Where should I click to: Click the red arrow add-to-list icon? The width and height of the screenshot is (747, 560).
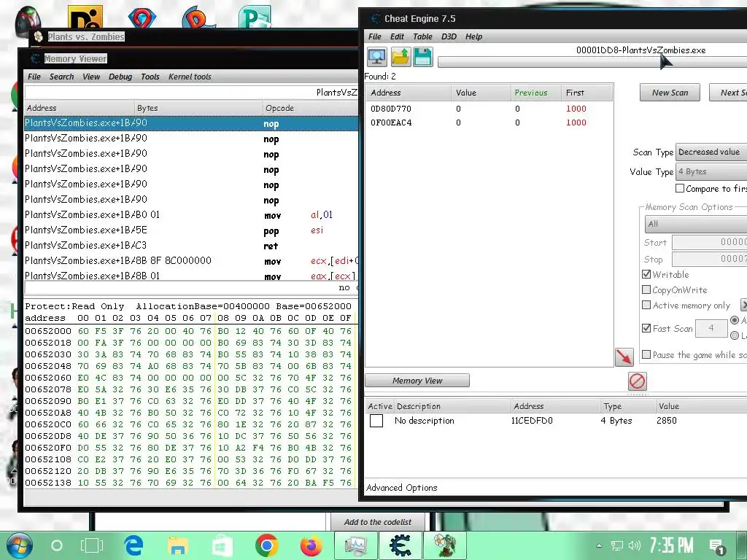coord(624,357)
